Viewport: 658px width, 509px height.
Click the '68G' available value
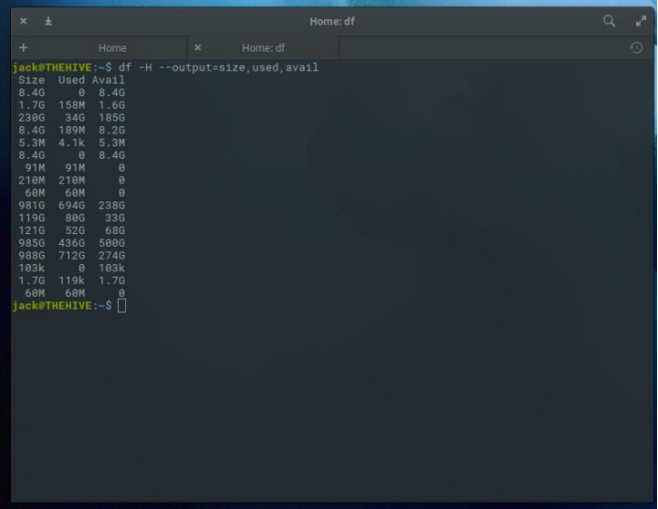[x=115, y=231]
